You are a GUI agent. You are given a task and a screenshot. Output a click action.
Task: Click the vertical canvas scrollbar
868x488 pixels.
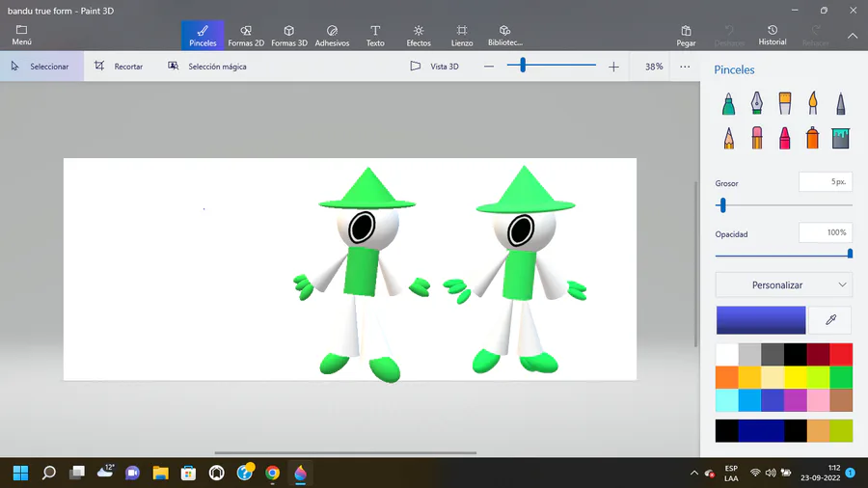[x=695, y=264]
